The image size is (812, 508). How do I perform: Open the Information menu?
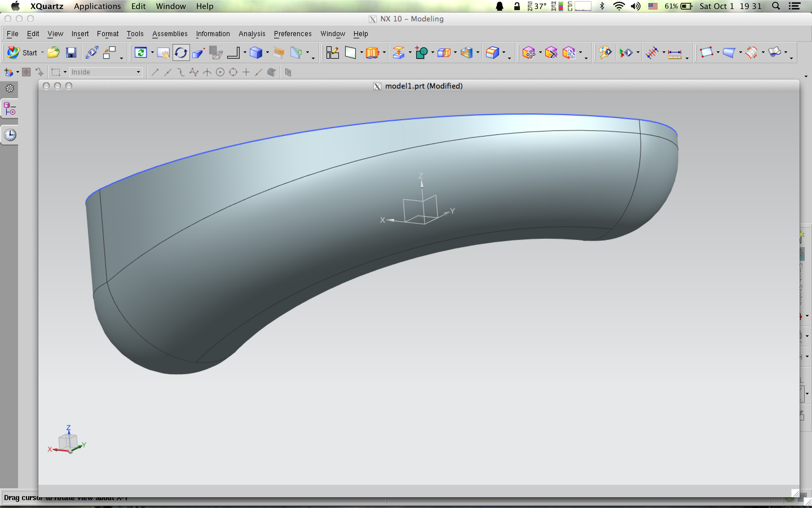click(213, 34)
